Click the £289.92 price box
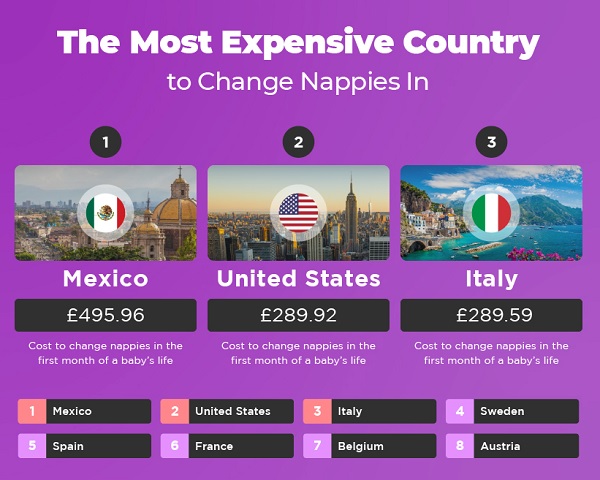600x480 pixels. [298, 315]
